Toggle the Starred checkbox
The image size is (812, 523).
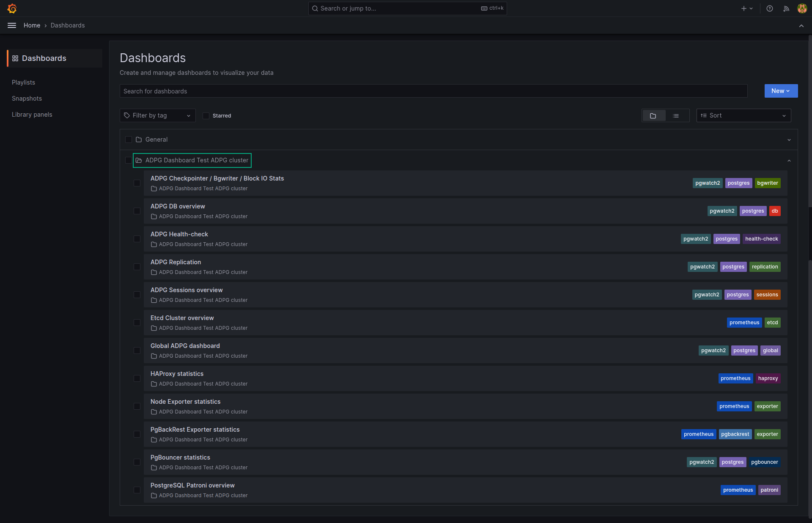click(x=206, y=116)
